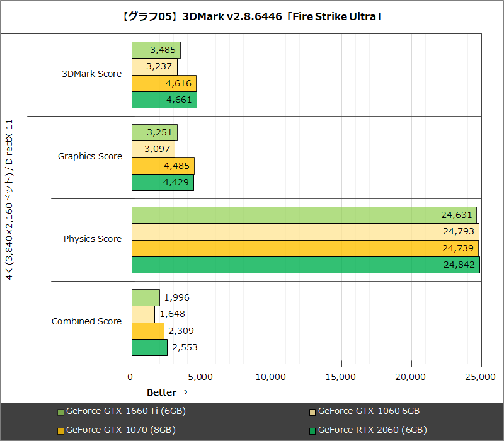The height and width of the screenshot is (441, 504).
Task: Select the green 4,661 RTX 2060 bar
Action: [163, 100]
